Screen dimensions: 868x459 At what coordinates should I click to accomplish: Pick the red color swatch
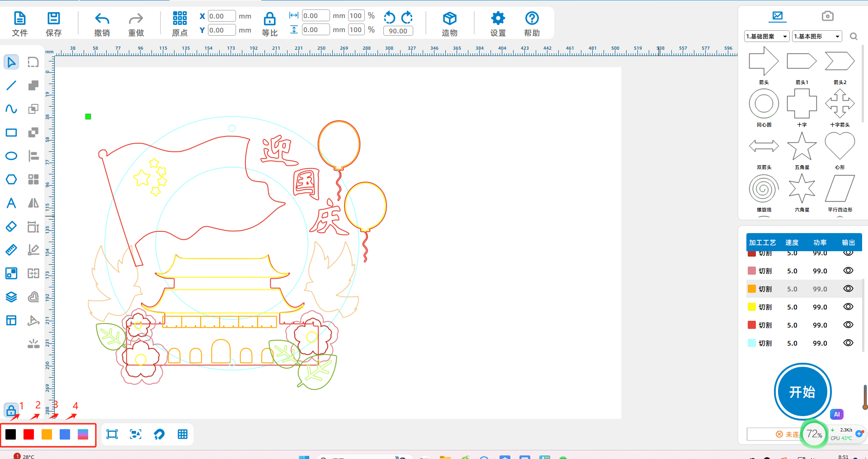29,434
